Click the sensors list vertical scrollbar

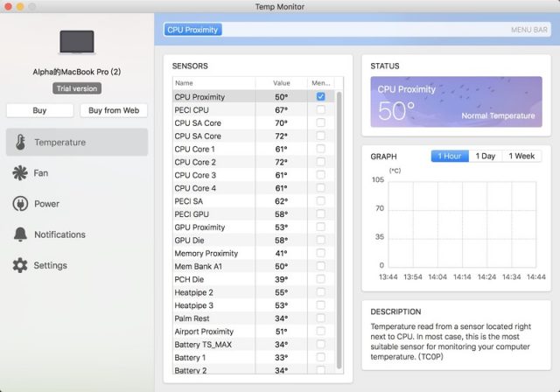click(339, 230)
